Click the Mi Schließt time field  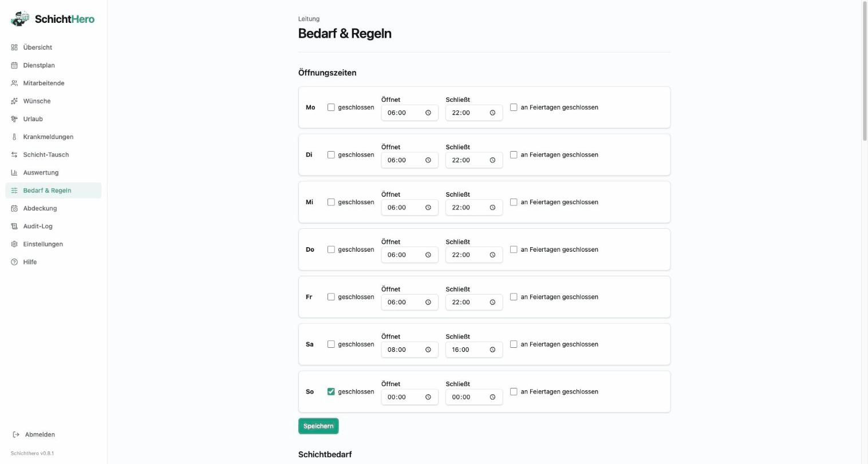point(474,208)
